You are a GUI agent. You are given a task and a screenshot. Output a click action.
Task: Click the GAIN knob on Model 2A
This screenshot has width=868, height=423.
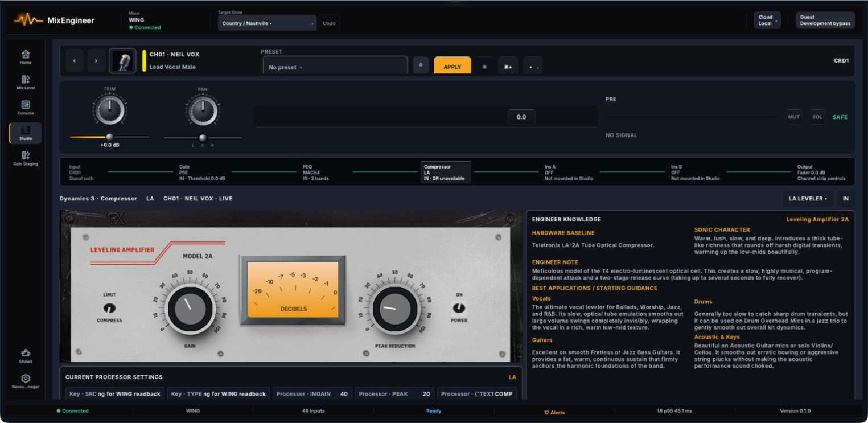(x=190, y=308)
